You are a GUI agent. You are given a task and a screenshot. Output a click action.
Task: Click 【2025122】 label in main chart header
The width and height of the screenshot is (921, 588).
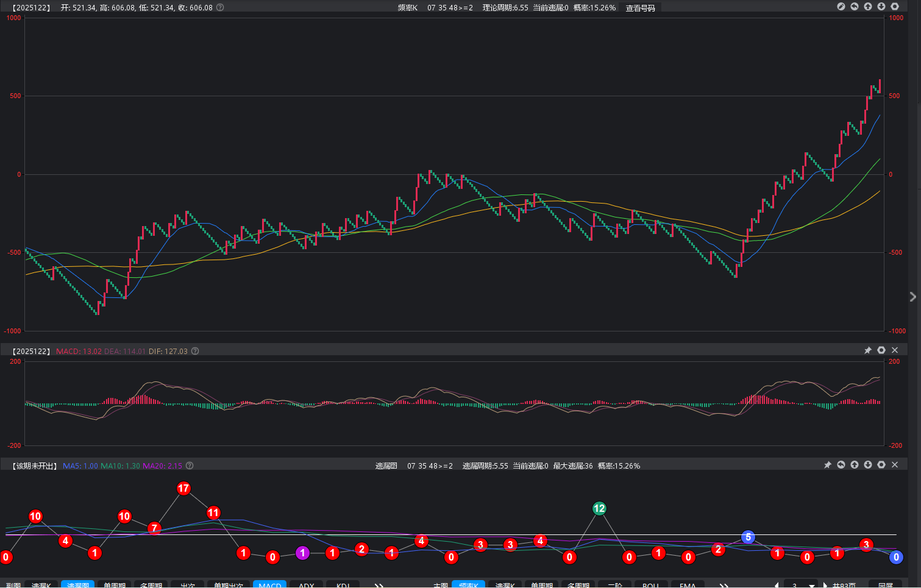pos(32,8)
